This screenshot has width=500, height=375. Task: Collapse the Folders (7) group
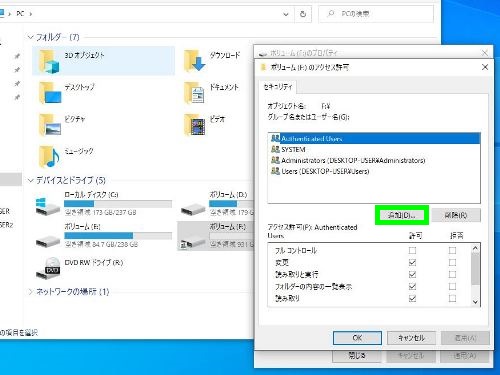coord(31,37)
